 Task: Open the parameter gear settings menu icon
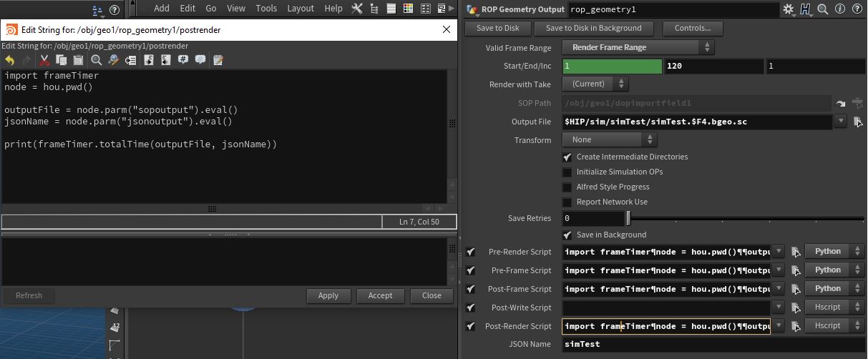[x=789, y=10]
